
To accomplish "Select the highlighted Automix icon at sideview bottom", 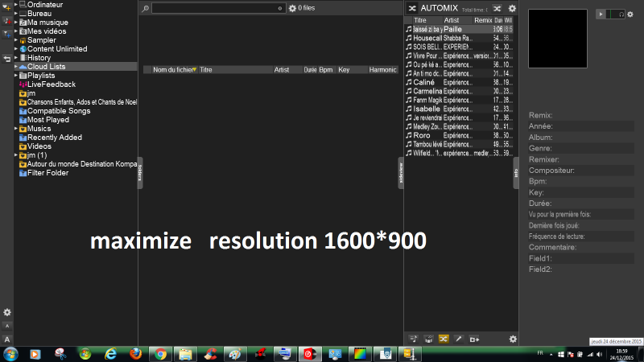I will [444, 339].
